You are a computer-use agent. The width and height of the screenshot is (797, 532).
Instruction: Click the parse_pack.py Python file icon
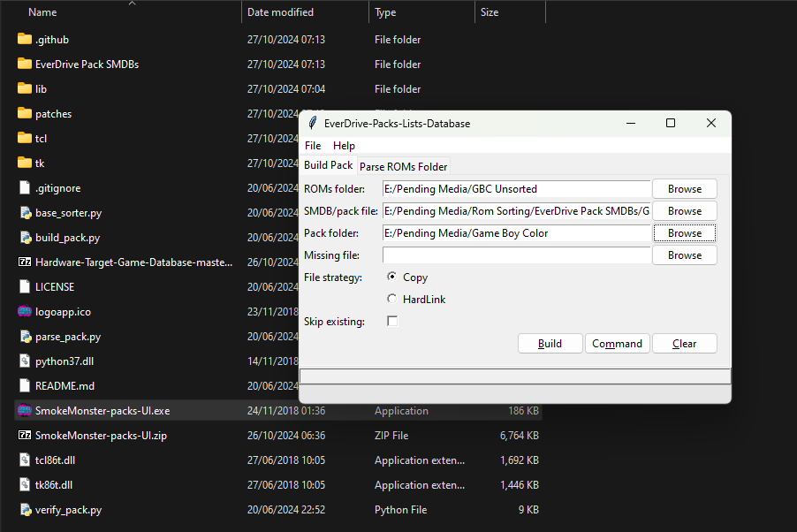(x=25, y=336)
